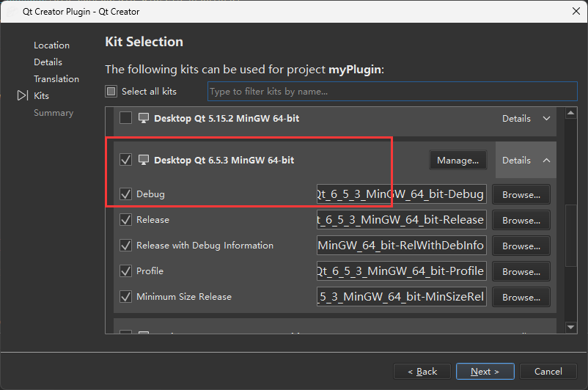
Task: Uncheck the Profile build configuration
Action: click(125, 271)
